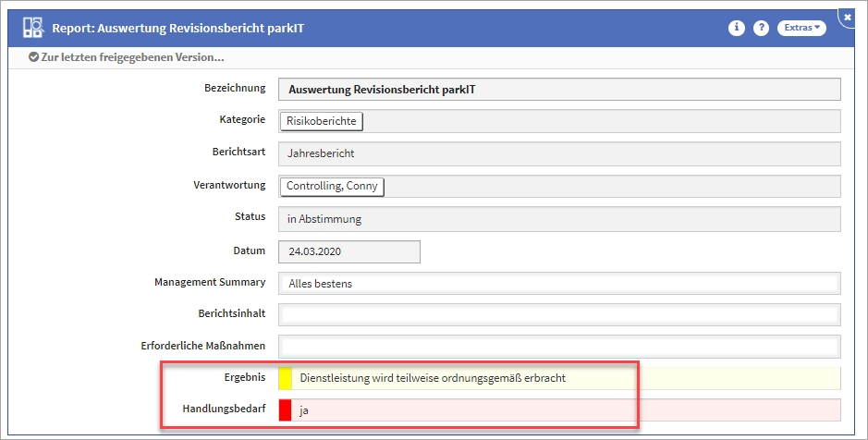The width and height of the screenshot is (868, 440).
Task: Click the Datum field with 24.03.2020
Action: [x=349, y=251]
